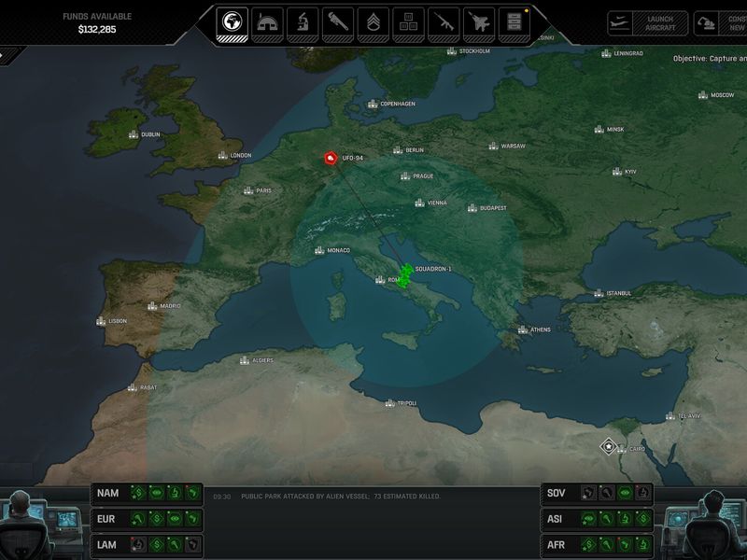The width and height of the screenshot is (747, 560).
Task: Click the Construct New Base button
Action: [720, 23]
